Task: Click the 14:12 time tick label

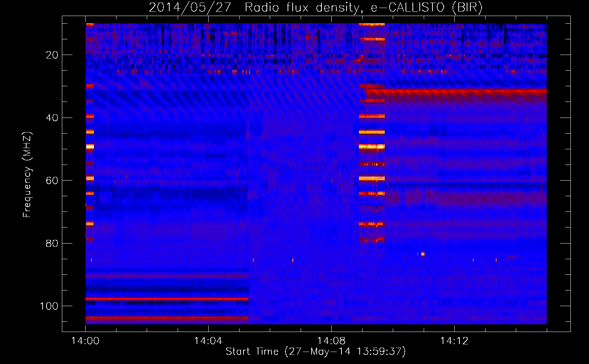Action: pos(454,341)
